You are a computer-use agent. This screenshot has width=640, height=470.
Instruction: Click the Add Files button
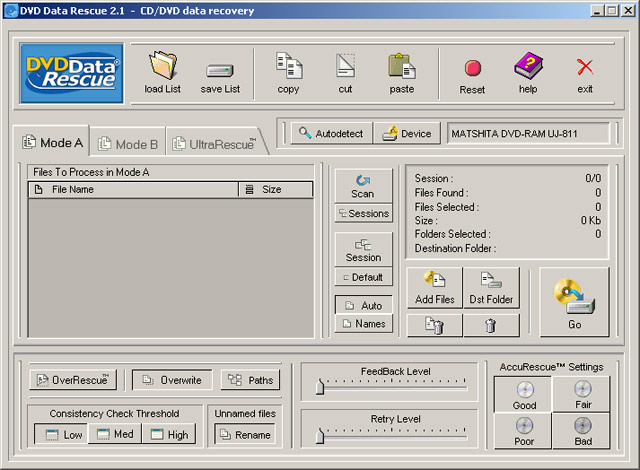pyautogui.click(x=434, y=288)
